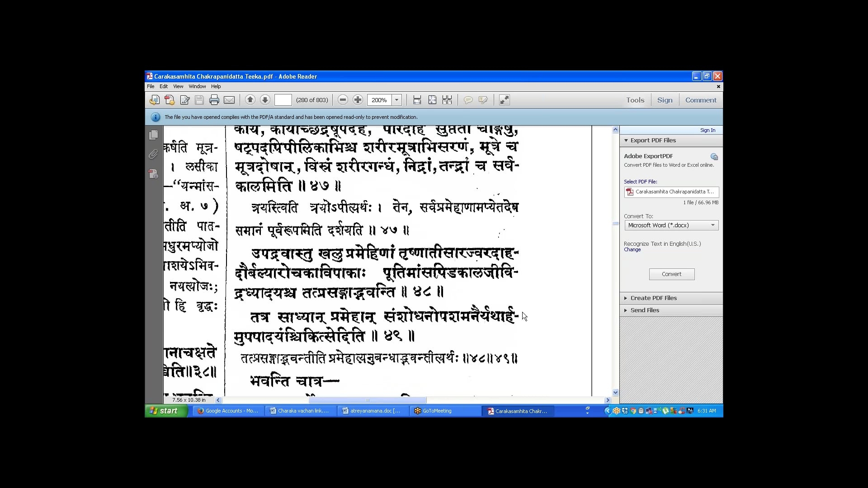868x488 pixels.
Task: Open attachments paperclip panel icon
Action: (x=154, y=155)
